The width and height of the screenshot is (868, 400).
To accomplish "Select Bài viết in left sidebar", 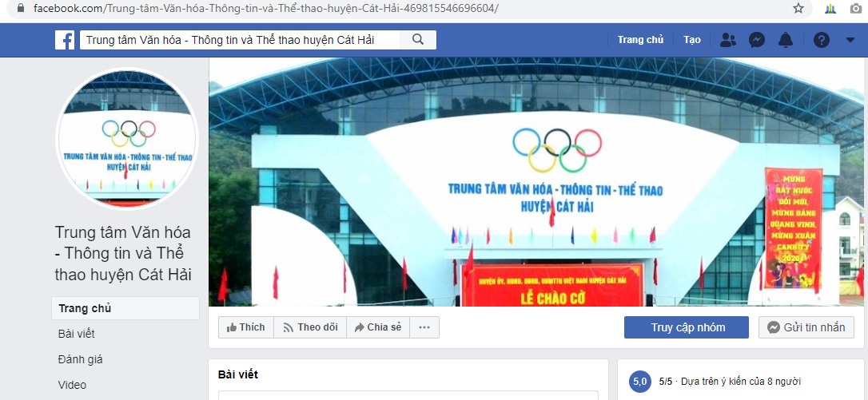I will coord(77,334).
